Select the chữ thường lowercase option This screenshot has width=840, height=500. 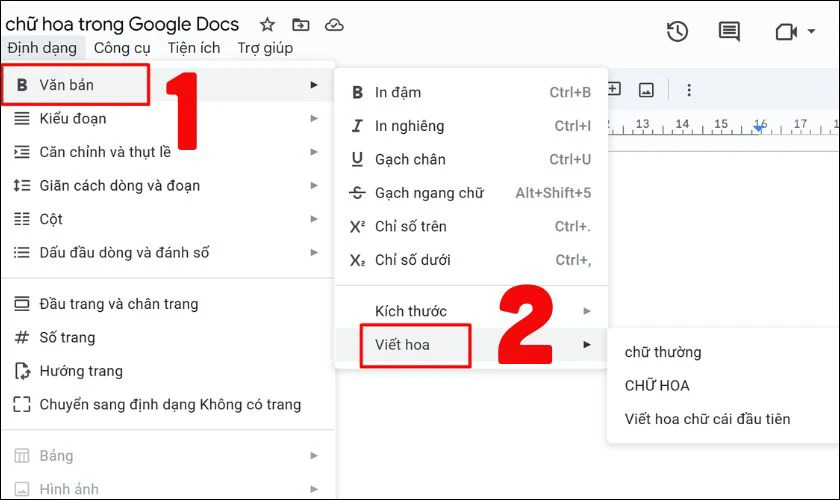[x=723, y=352]
